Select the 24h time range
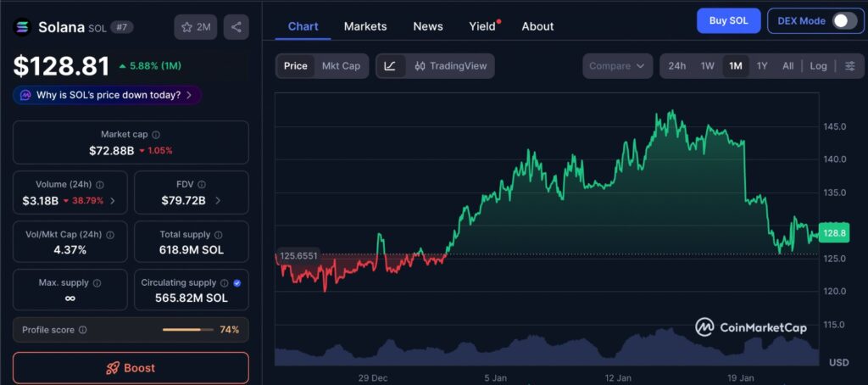868x385 pixels. pyautogui.click(x=677, y=66)
